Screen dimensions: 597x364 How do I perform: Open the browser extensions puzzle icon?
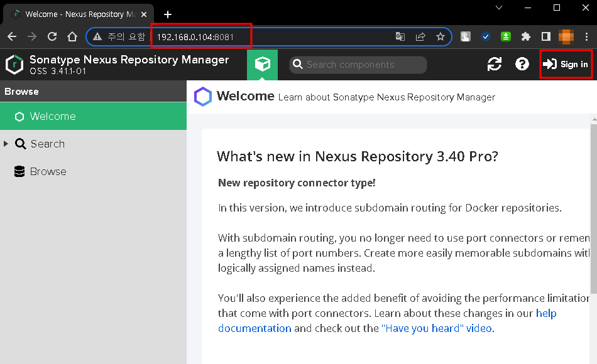click(526, 36)
